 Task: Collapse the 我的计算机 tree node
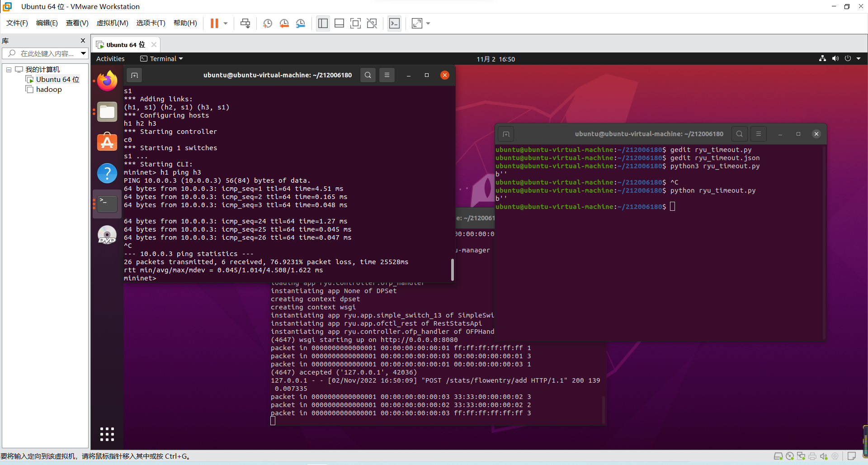point(9,70)
